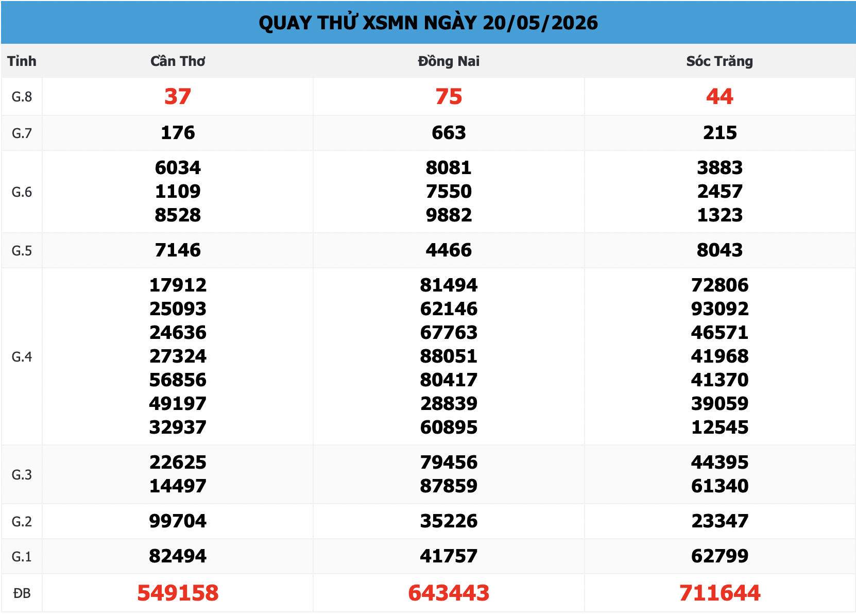
Task: Click G.8 result 37 for Cần Thơ
Action: [178, 97]
